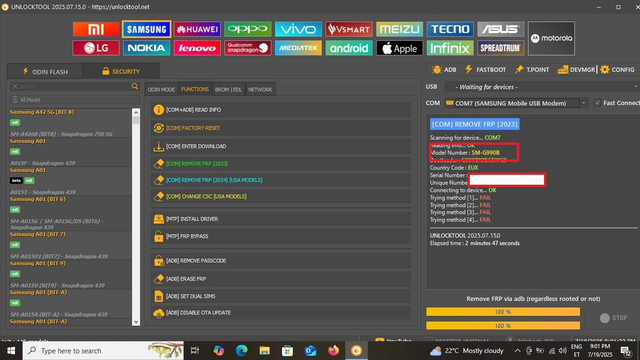Viewport: 640px width, 360px height.
Task: Select the Tecno brand icon
Action: pyautogui.click(x=450, y=29)
